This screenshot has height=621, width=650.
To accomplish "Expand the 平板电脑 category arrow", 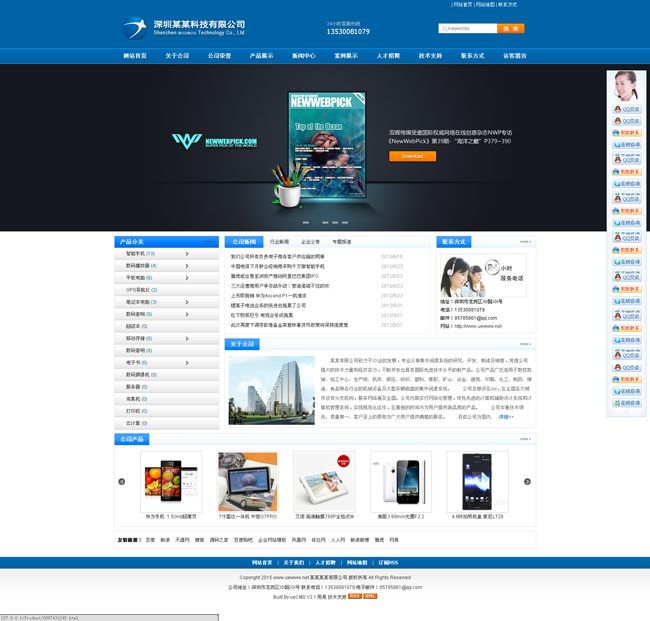I will 187,278.
